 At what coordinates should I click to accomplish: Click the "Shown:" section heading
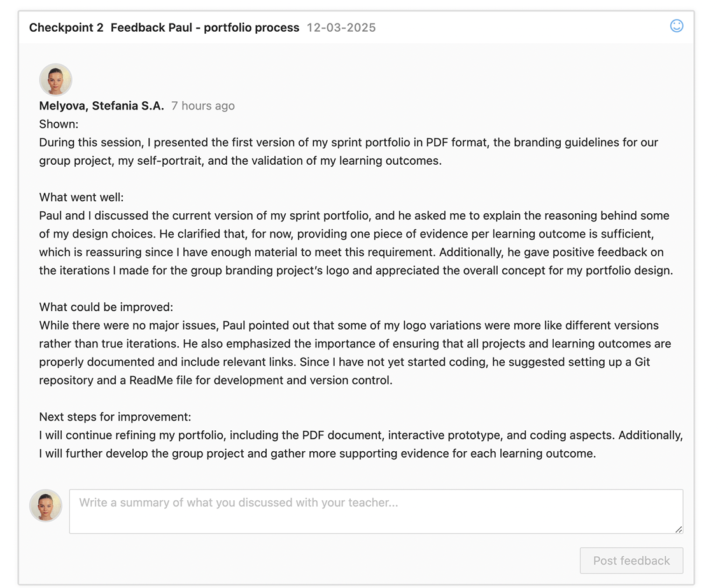point(59,124)
